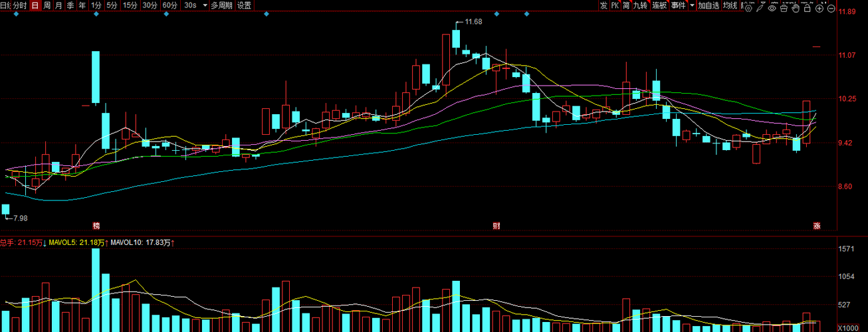The width and height of the screenshot is (868, 332).
Task: Zoom out with the minus icon
Action: click(831, 9)
